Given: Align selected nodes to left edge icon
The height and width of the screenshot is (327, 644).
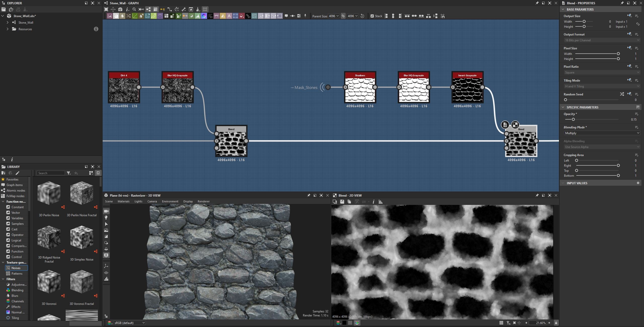Looking at the screenshot, I should pyautogui.click(x=386, y=16).
